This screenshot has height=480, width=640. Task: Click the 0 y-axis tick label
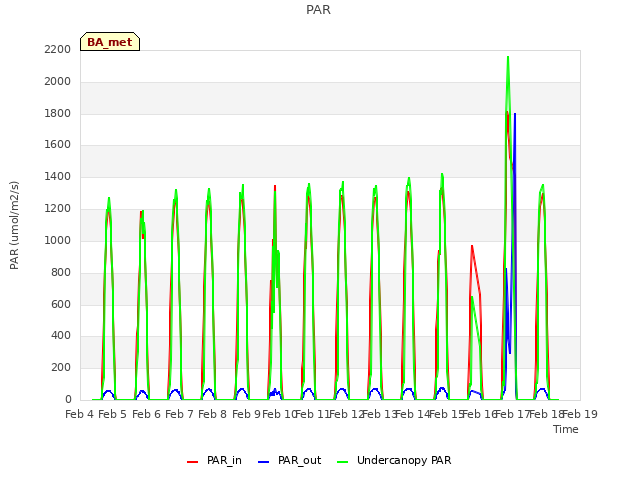pyautogui.click(x=68, y=399)
